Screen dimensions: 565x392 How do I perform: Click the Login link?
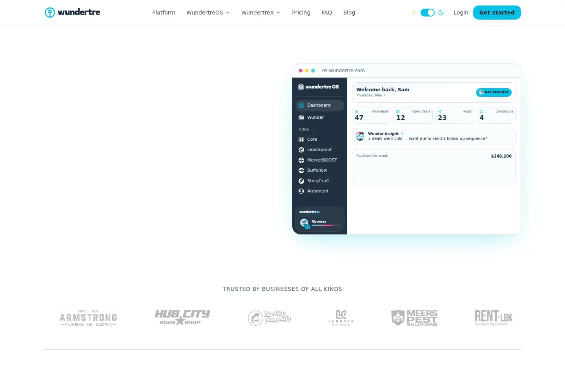click(461, 13)
